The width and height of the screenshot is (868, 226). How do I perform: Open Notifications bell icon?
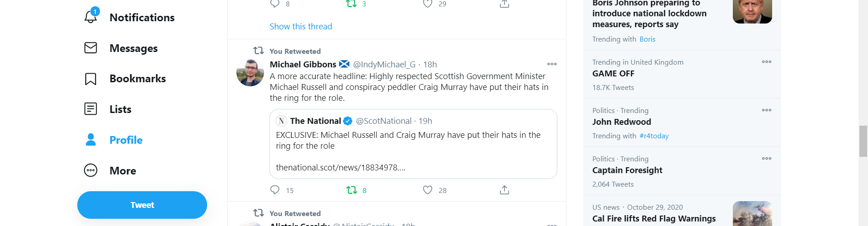coord(91,16)
